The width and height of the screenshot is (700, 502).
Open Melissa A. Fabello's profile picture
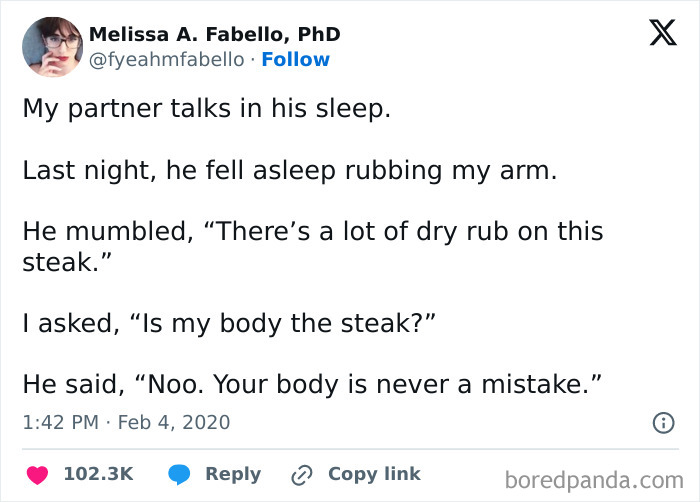[52, 47]
